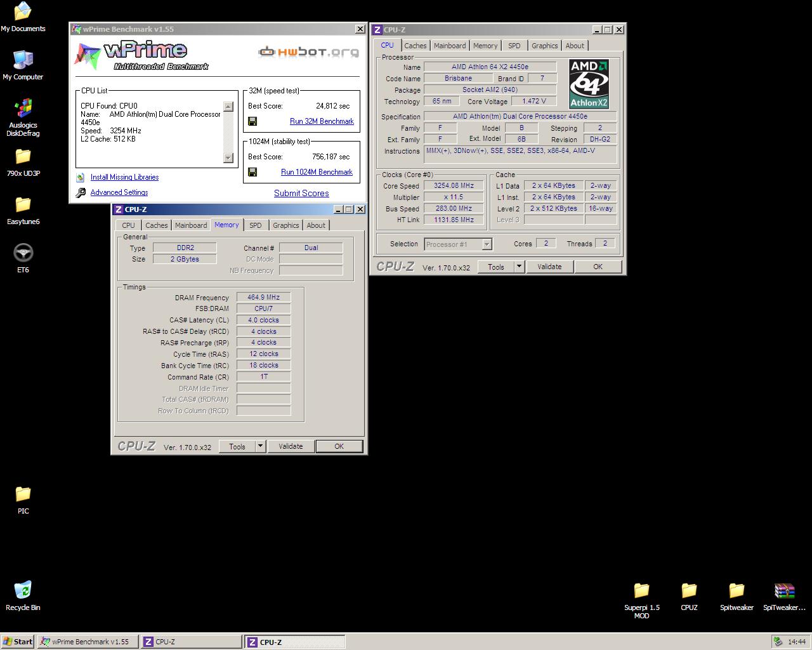
Task: Click save icon next to Run 32M Benchmark
Action: (x=252, y=121)
